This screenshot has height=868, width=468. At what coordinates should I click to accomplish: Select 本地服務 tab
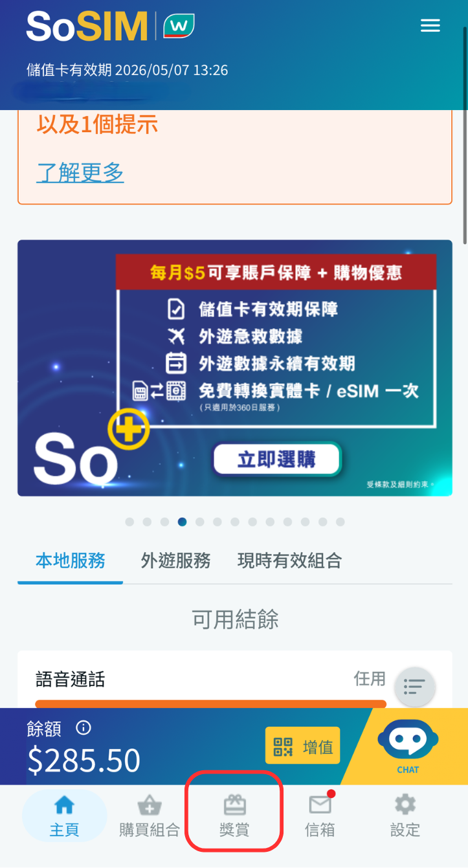coord(71,561)
